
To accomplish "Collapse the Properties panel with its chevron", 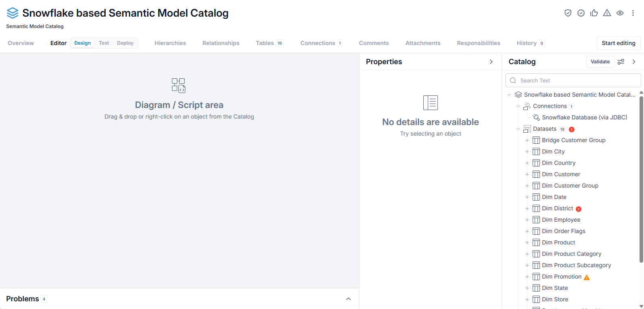I will [491, 62].
